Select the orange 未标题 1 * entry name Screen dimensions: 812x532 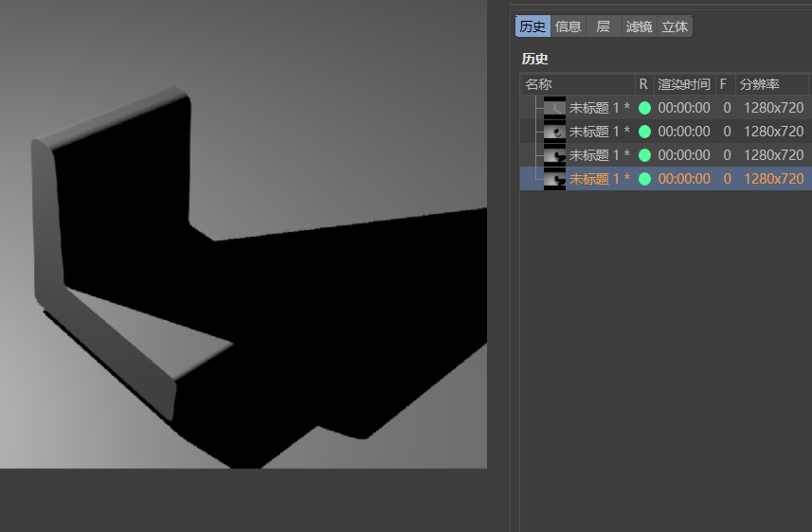pos(599,179)
